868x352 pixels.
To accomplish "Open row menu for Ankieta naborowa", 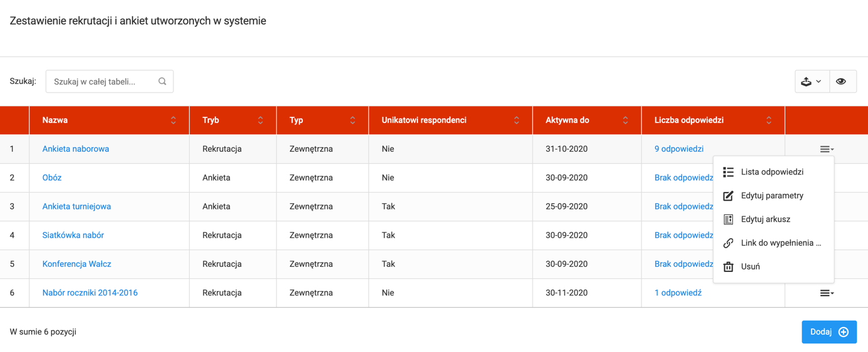I will coord(827,149).
